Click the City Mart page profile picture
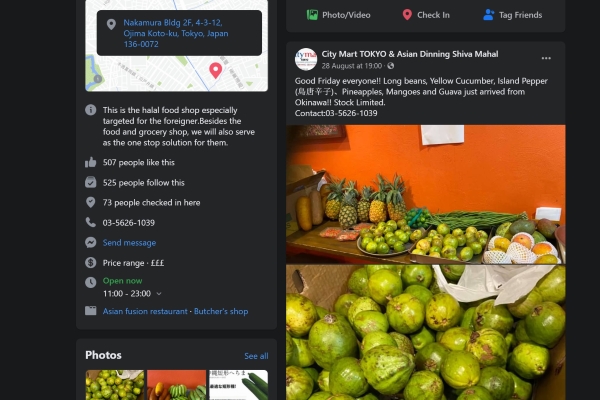600x400 pixels. (x=306, y=59)
